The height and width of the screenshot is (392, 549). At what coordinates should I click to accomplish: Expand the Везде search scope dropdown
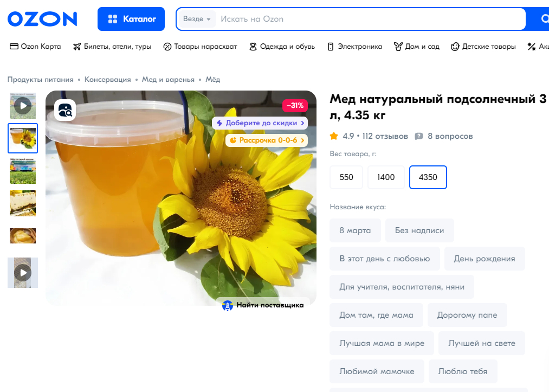point(197,19)
